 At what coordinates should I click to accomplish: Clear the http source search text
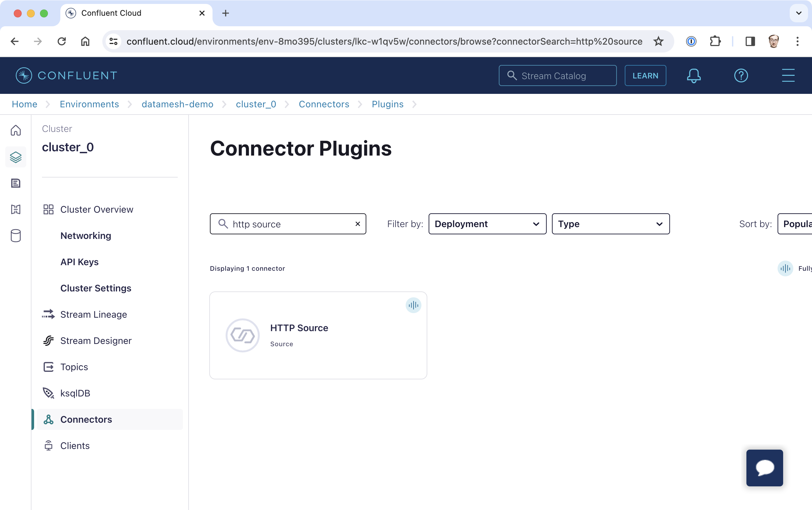[x=358, y=224]
